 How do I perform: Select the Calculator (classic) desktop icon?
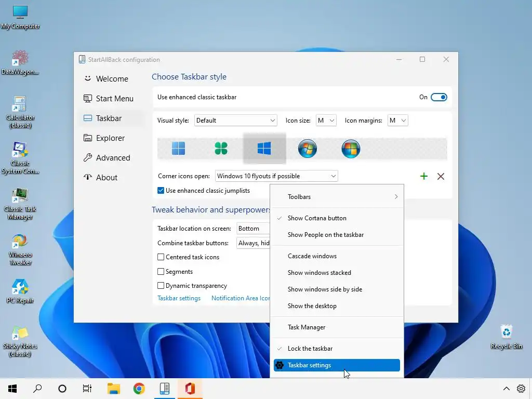click(20, 112)
